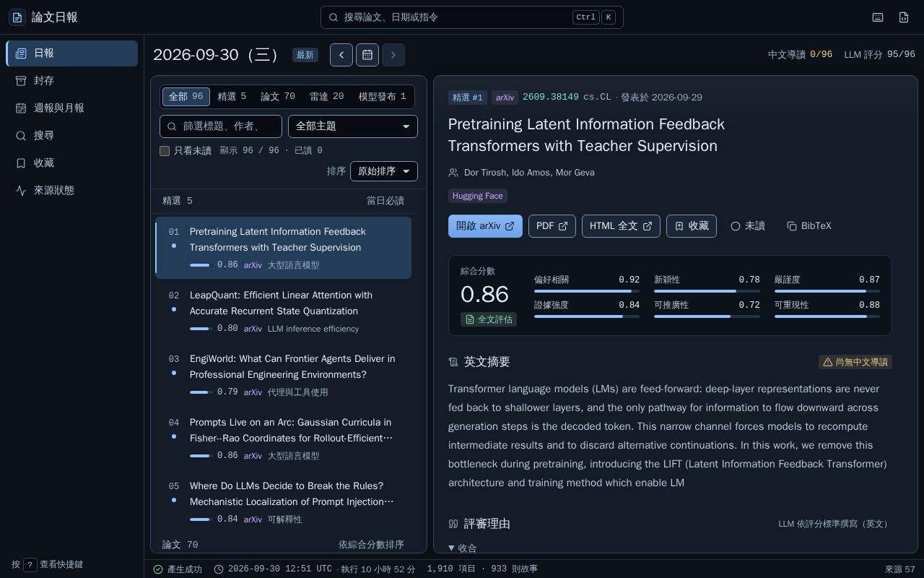Click the 偏好相關 score bar
The height and width of the screenshot is (578, 924).
[x=587, y=291]
